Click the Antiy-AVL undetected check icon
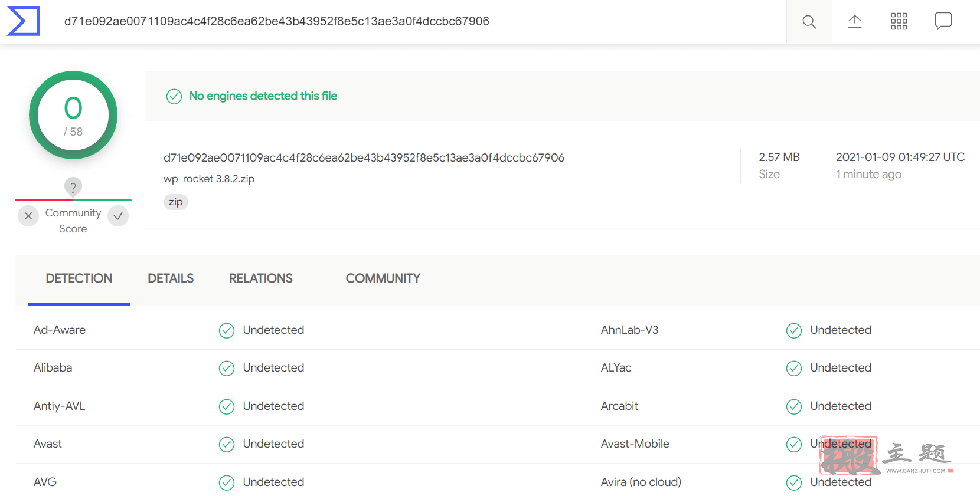This screenshot has height=496, width=980. click(227, 406)
